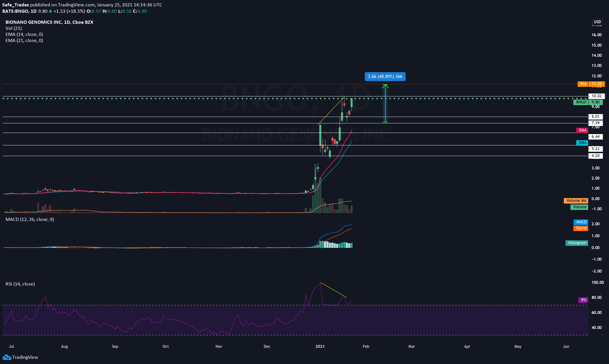Click the 4.20 price level label
This screenshot has width=609, height=364.
click(595, 156)
